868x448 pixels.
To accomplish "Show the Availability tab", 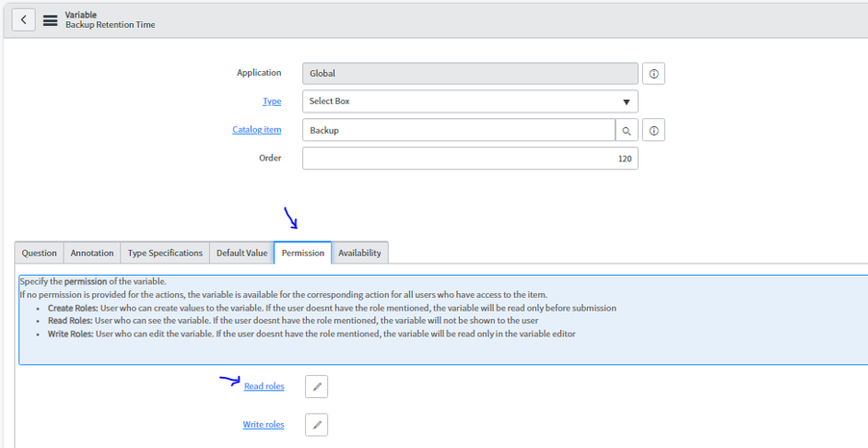I will [360, 253].
